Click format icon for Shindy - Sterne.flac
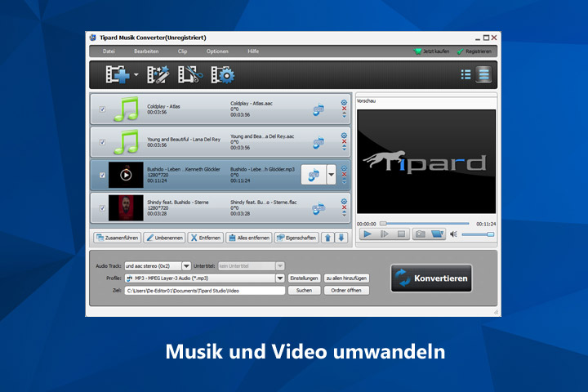This screenshot has width=588, height=392. coord(318,208)
